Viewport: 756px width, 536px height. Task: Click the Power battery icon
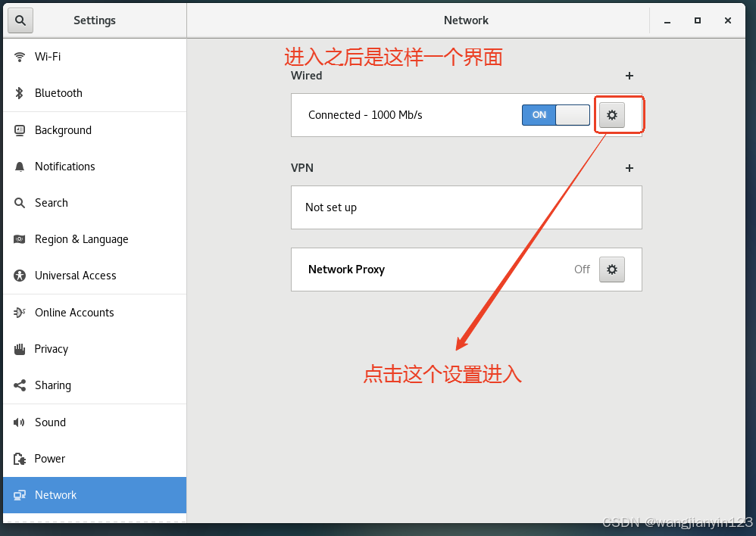pyautogui.click(x=19, y=459)
